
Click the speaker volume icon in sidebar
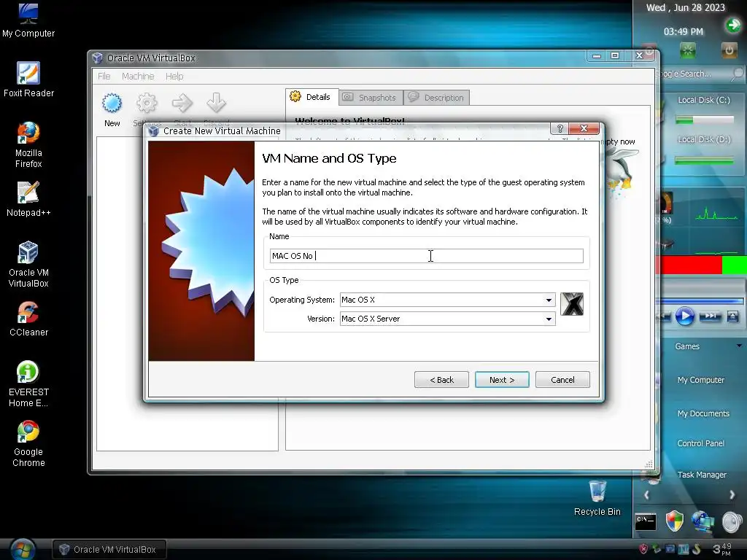732,522
